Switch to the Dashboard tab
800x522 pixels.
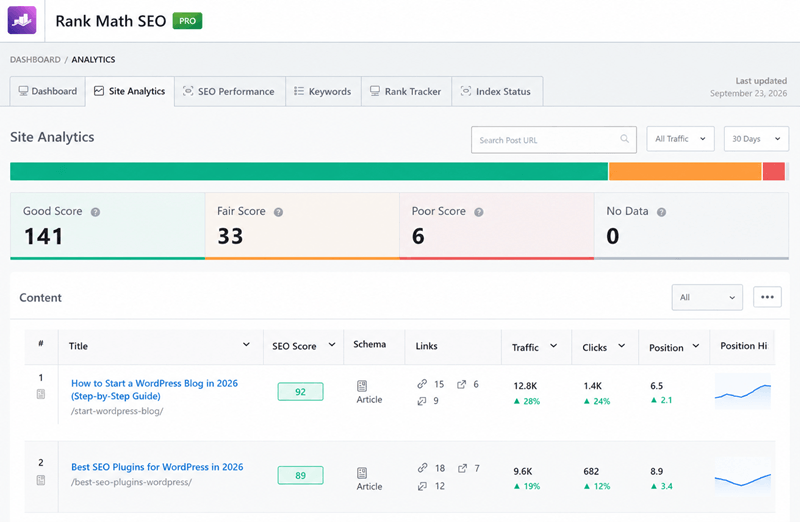pos(47,91)
